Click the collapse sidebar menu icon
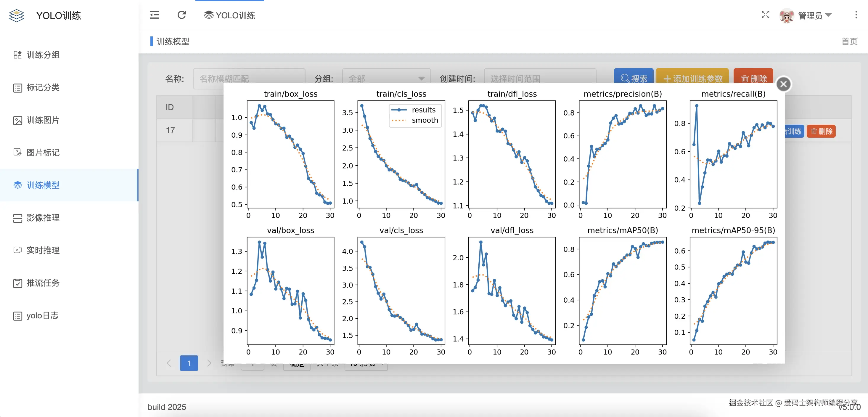The height and width of the screenshot is (417, 868). pos(154,15)
